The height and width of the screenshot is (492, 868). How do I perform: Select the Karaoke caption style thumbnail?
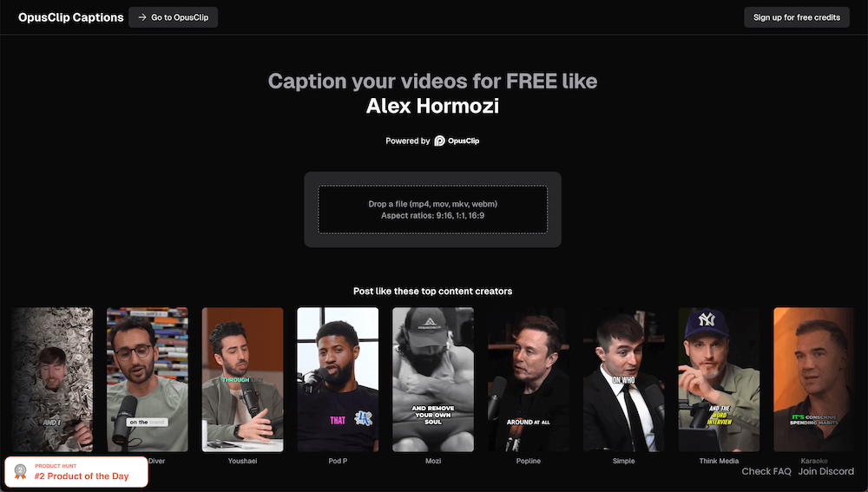coord(814,380)
